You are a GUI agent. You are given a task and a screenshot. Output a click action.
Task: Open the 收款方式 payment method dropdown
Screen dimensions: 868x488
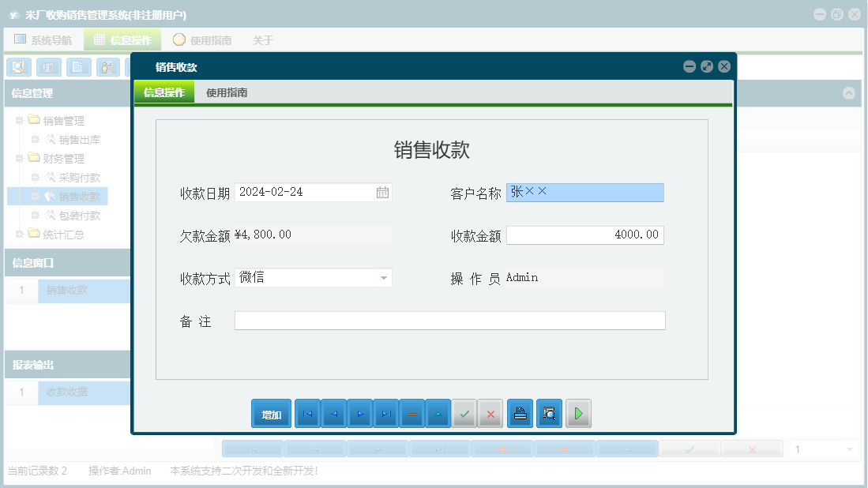coord(383,277)
